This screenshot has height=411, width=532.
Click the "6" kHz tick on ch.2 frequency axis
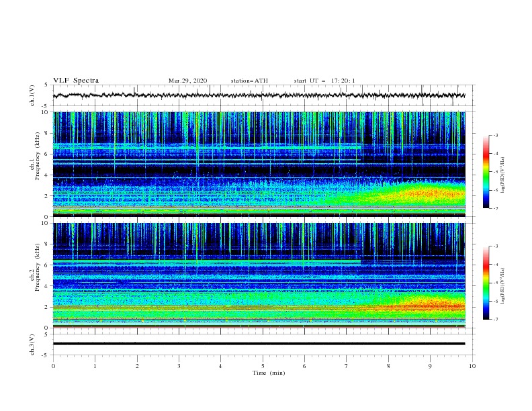pyautogui.click(x=47, y=265)
